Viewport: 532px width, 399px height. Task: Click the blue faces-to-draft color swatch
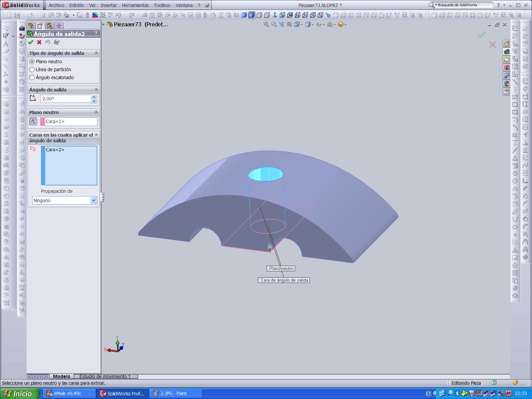[x=43, y=165]
